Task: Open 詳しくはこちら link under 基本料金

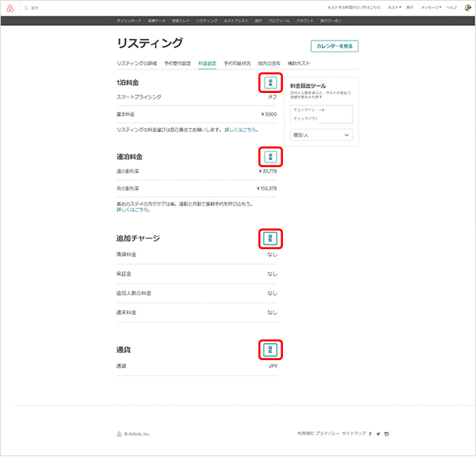Action: [241, 129]
